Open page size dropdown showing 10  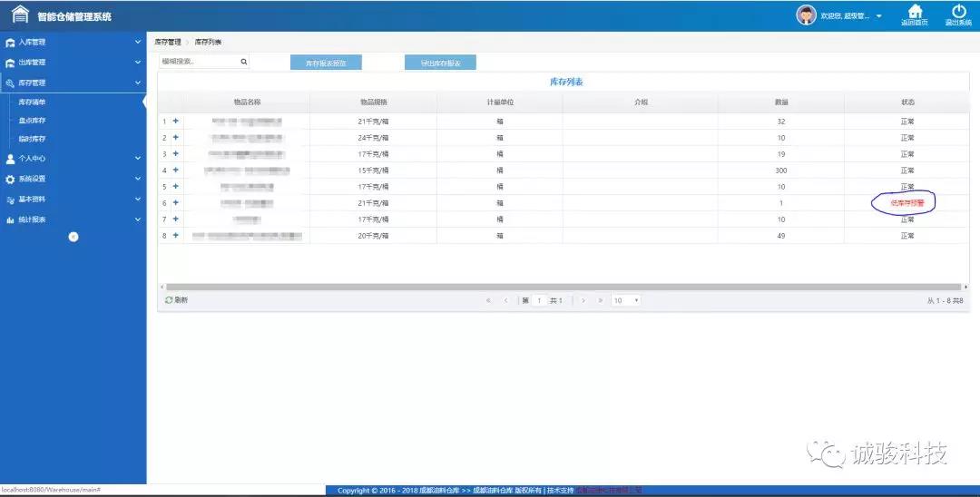(x=625, y=301)
